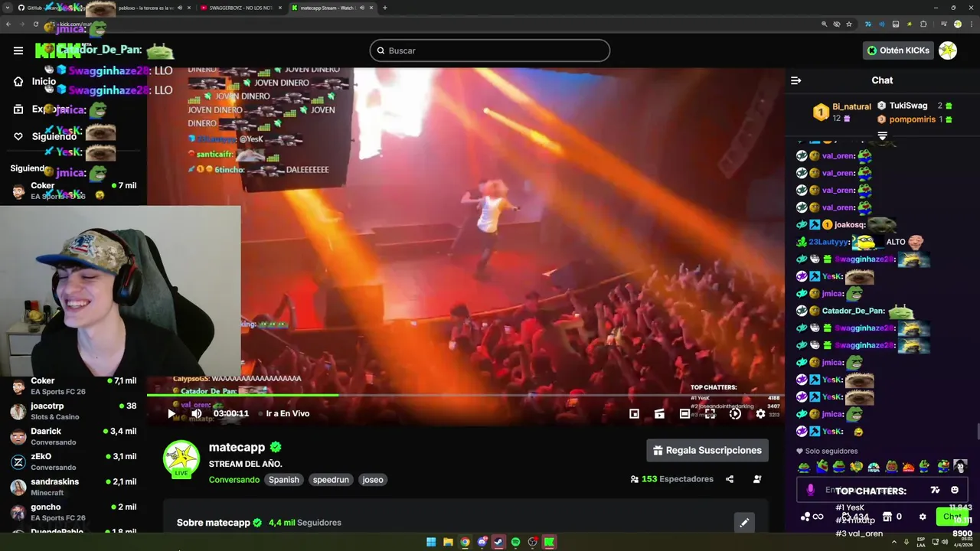Open joacotrp channel in sidebar
The width and height of the screenshot is (980, 551).
[73, 411]
